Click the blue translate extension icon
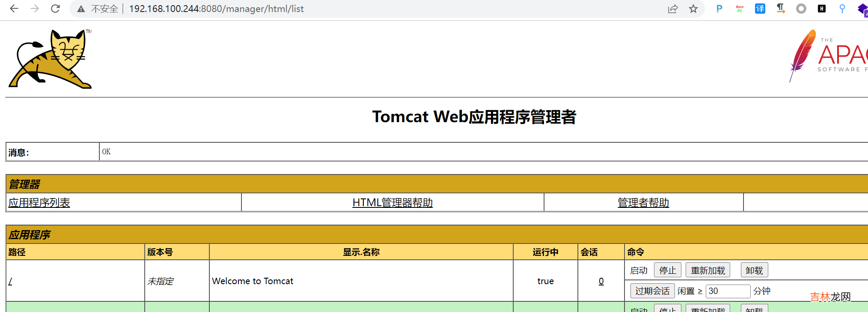 [x=760, y=9]
